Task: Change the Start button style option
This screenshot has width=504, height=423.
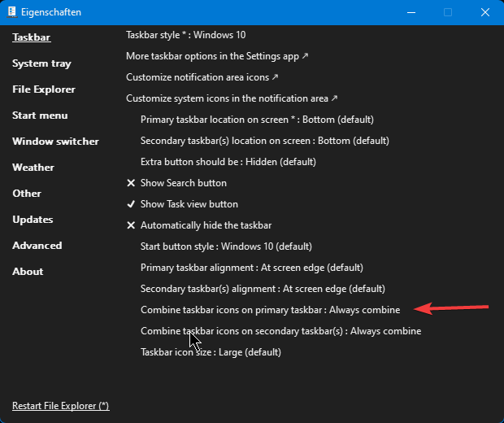Action: (x=226, y=246)
